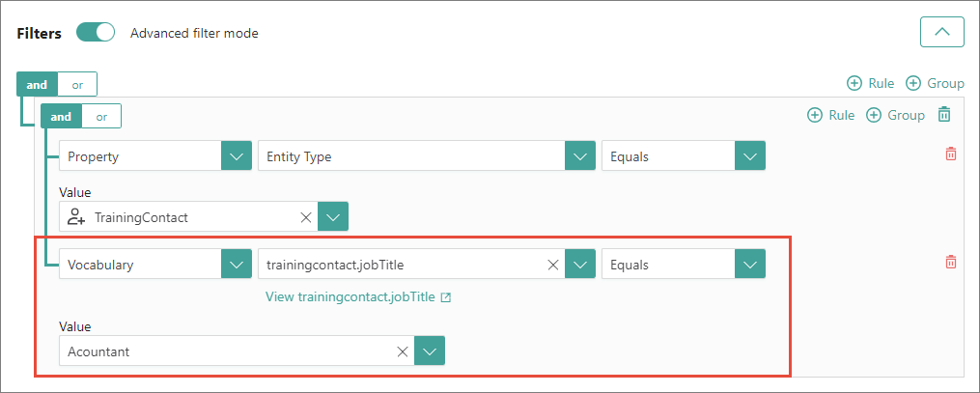Switch inner group operator to or
Viewport: 980px width, 393px height.
pos(100,117)
